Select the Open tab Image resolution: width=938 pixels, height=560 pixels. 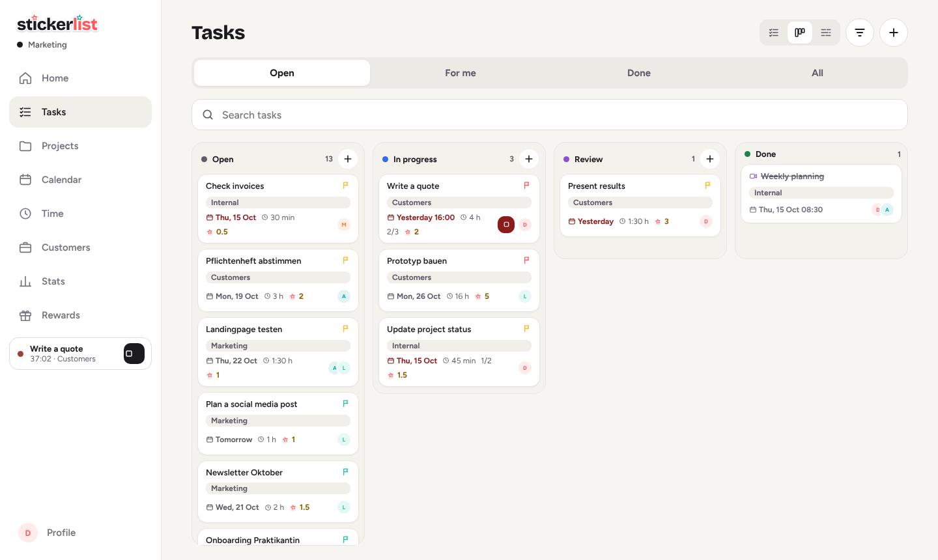pyautogui.click(x=282, y=73)
